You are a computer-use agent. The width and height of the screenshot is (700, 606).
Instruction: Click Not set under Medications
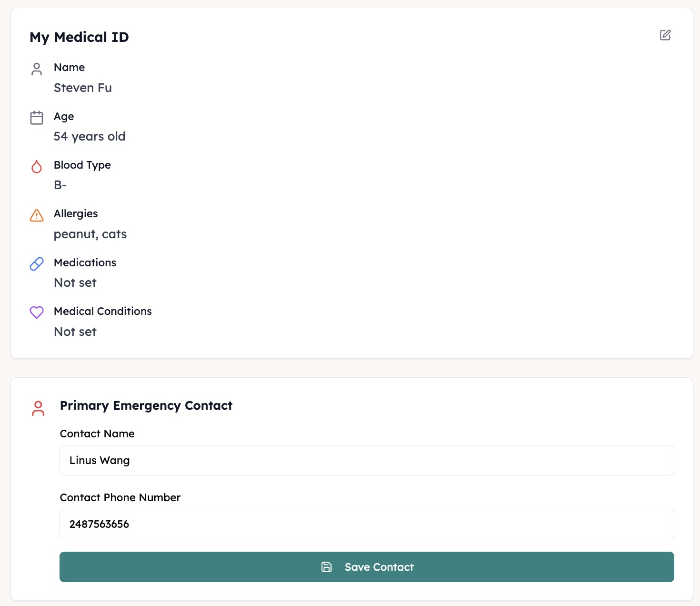click(x=75, y=283)
